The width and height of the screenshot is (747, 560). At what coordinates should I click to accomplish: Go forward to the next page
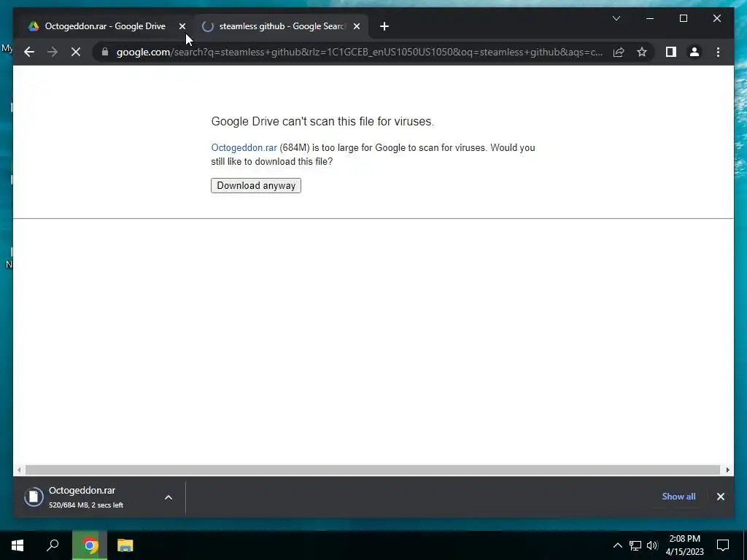[53, 52]
